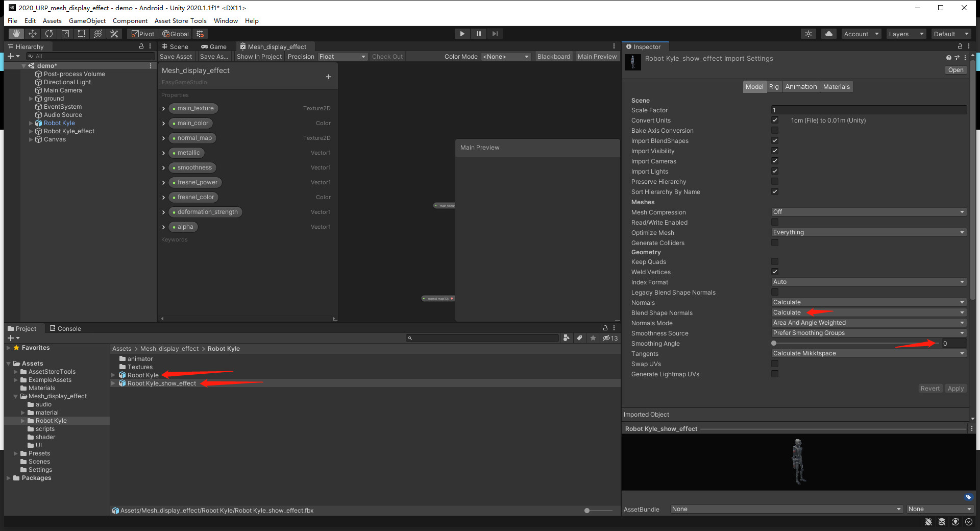Open the Mesh Compression dropdown
The width and height of the screenshot is (980, 531).
click(x=868, y=211)
